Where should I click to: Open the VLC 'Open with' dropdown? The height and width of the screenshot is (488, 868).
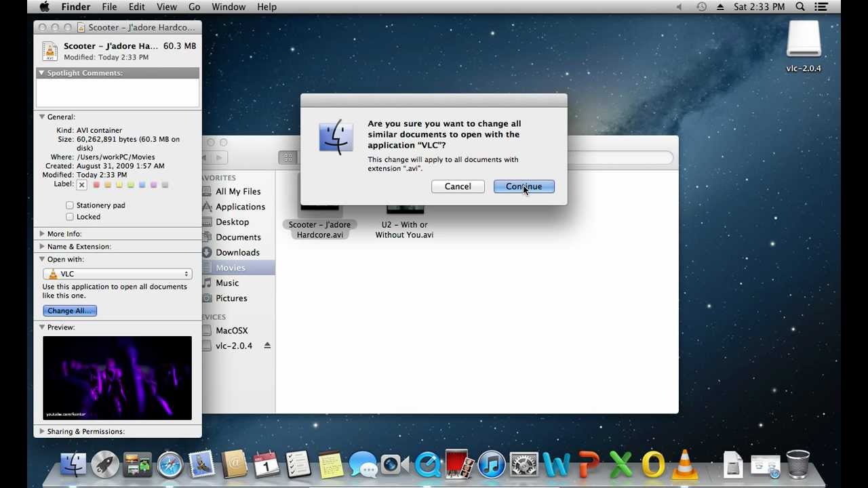click(x=117, y=274)
